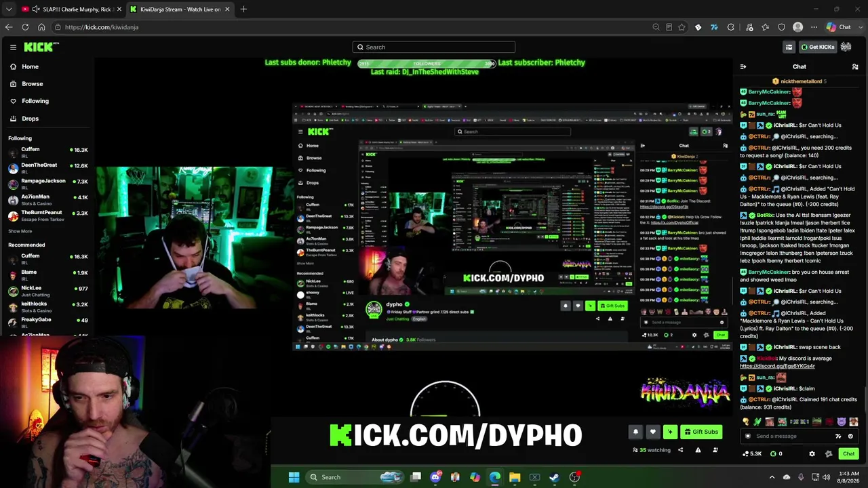Open the Kick inbox icon beside Get KICKs
The width and height of the screenshot is (868, 488).
pos(789,47)
